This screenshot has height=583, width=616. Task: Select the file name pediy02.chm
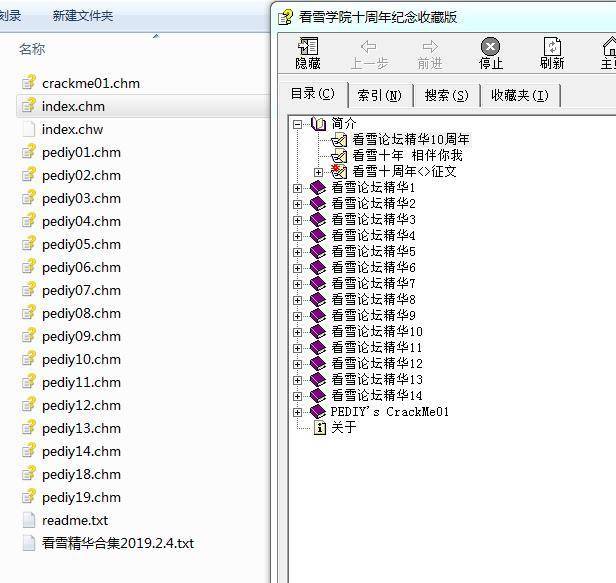click(81, 175)
